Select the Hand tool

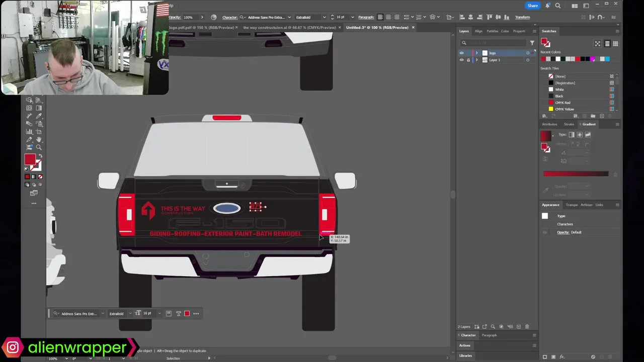point(39,139)
